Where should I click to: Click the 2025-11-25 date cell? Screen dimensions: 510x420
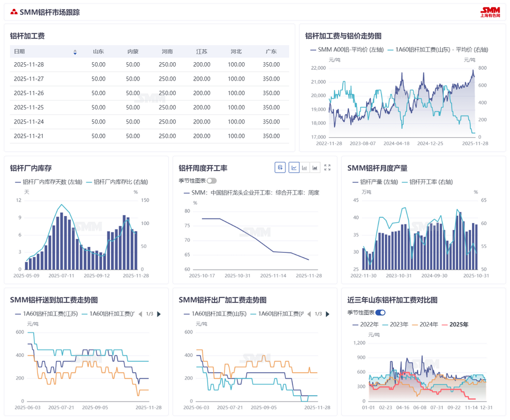[28, 107]
